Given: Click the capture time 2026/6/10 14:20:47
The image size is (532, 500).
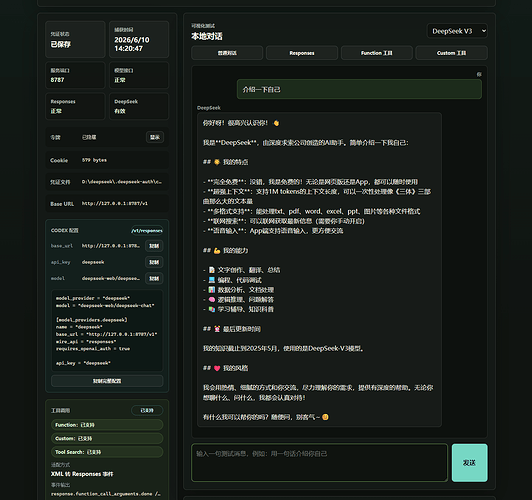Looking at the screenshot, I should tap(132, 44).
